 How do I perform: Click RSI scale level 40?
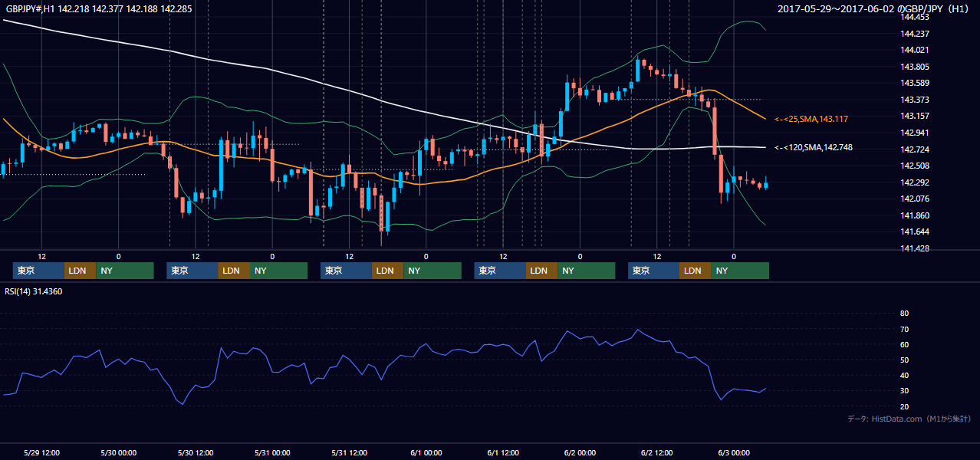904,376
